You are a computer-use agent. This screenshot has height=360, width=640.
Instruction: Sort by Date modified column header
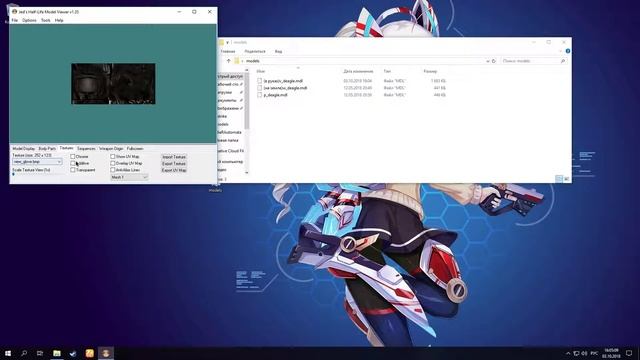pos(358,71)
